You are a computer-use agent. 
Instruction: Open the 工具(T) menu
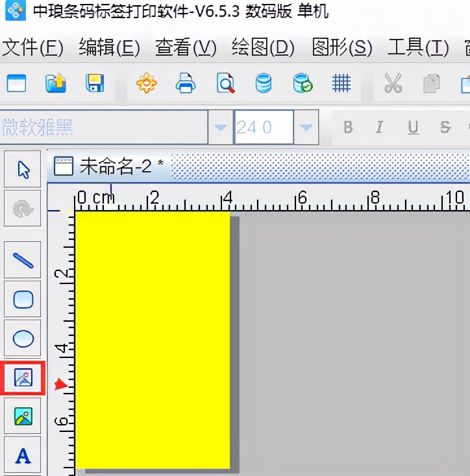418,47
